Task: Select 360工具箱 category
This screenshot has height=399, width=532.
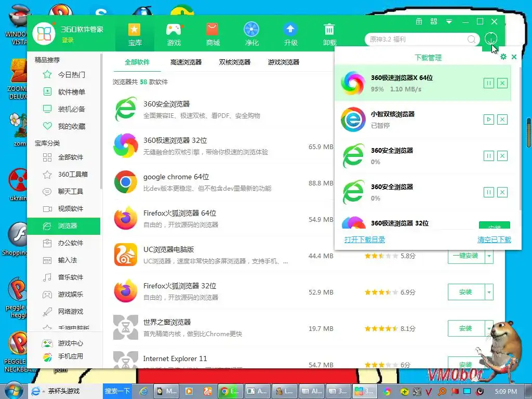Action: coord(64,175)
